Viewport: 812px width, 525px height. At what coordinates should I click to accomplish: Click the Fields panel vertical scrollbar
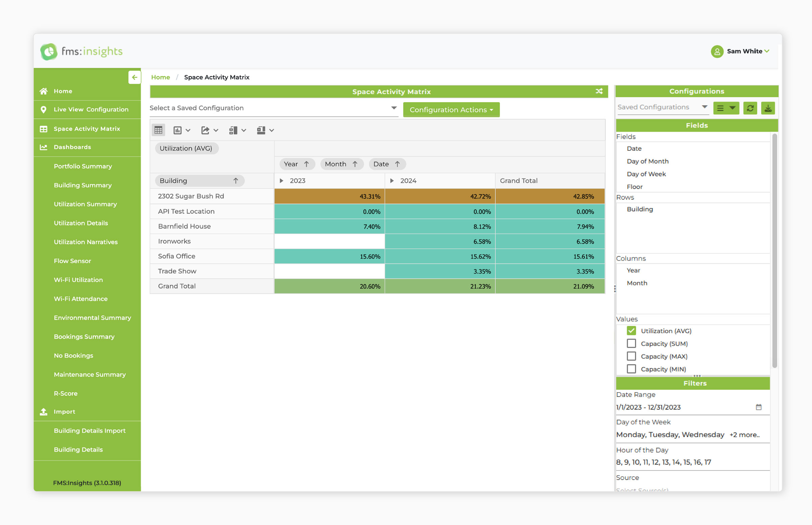click(x=774, y=250)
